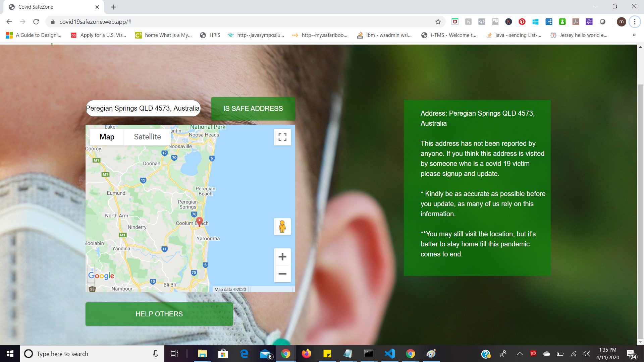The width and height of the screenshot is (644, 362).
Task: Open Apply for a U.S. Vis... bookmark
Action: (x=99, y=35)
